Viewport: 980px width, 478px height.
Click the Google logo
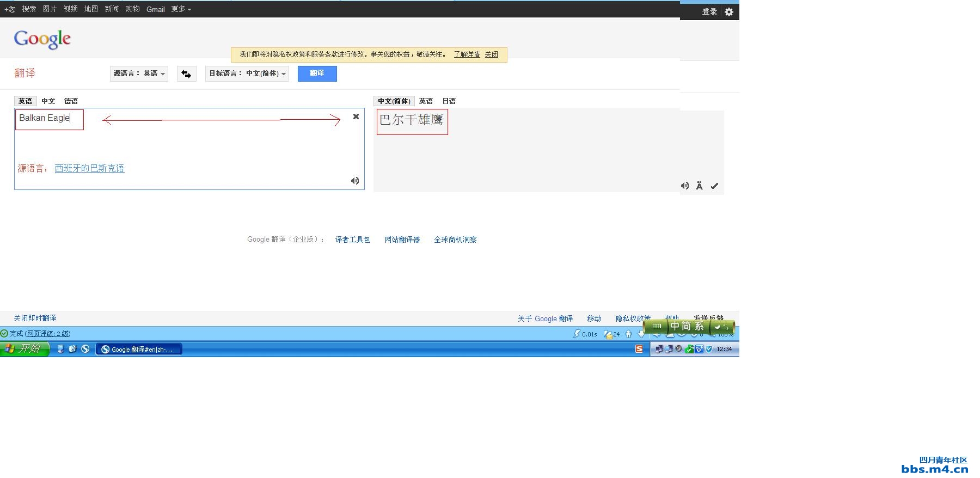pyautogui.click(x=42, y=39)
